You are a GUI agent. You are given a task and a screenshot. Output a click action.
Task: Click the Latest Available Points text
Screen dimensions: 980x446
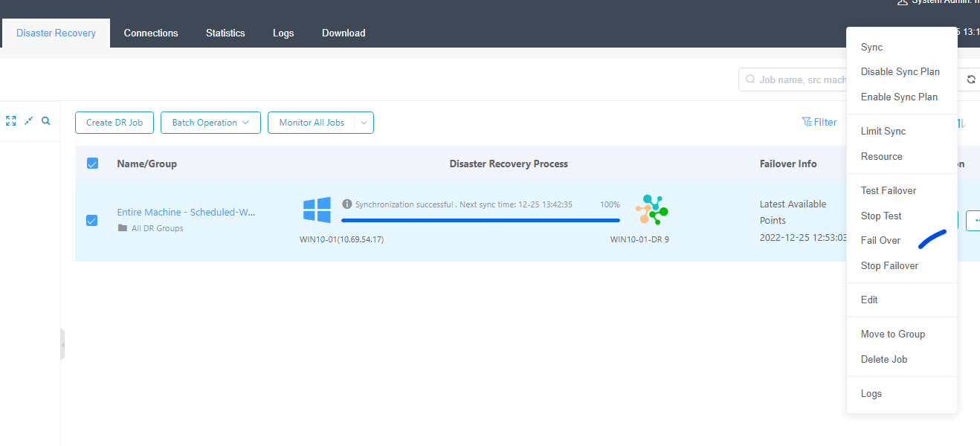794,212
